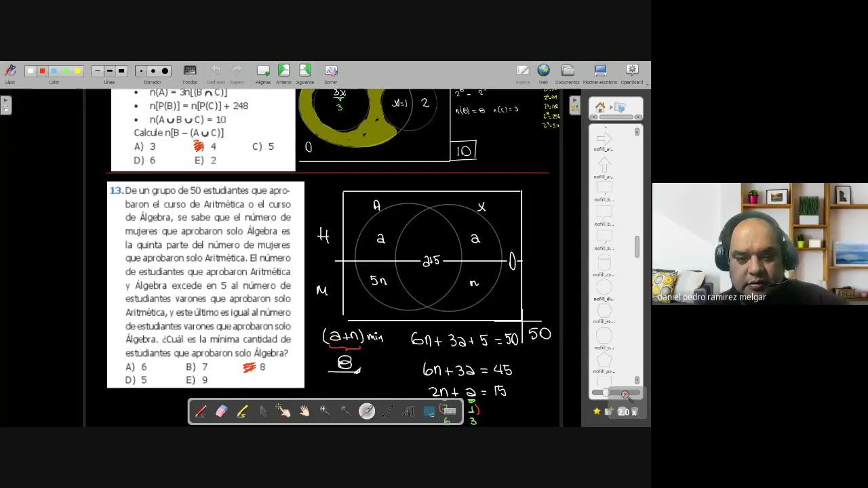868x488 pixels.
Task: Open the Web browser mode
Action: pos(543,73)
